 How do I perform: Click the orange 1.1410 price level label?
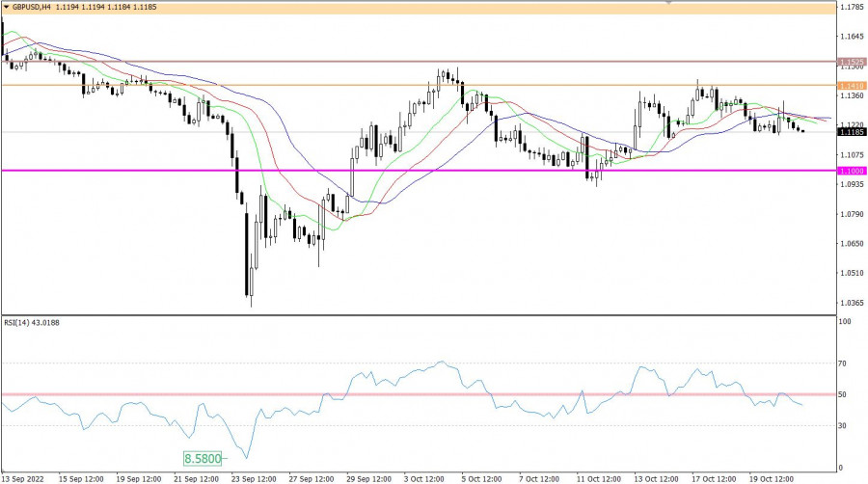[x=850, y=86]
